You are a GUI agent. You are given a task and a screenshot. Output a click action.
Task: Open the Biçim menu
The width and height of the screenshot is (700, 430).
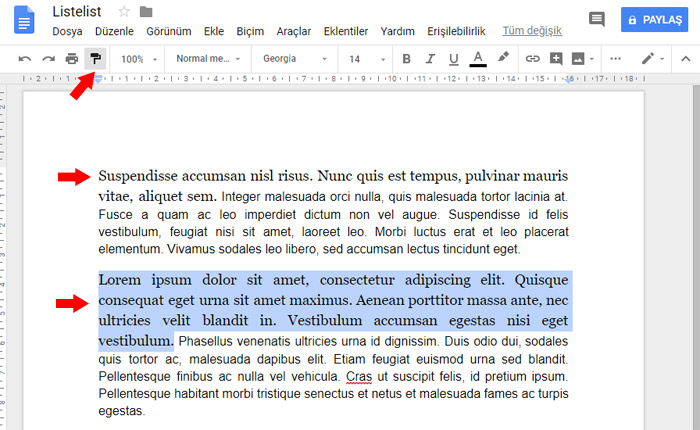[250, 31]
